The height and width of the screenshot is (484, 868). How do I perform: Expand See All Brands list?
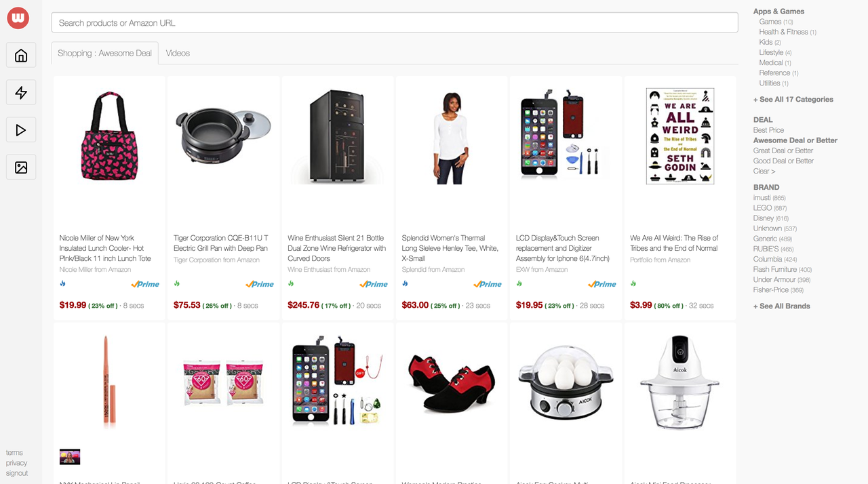pyautogui.click(x=782, y=306)
